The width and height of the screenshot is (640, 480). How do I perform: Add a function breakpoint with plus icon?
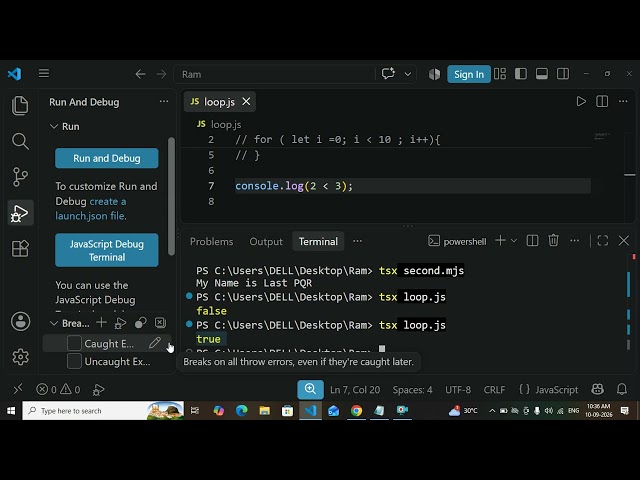coord(101,323)
